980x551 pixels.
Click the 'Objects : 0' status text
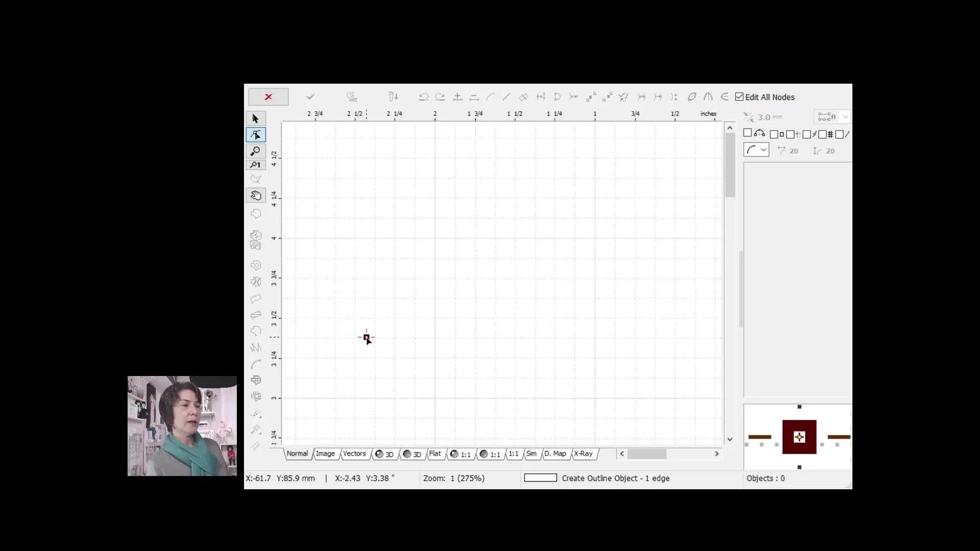click(x=766, y=479)
